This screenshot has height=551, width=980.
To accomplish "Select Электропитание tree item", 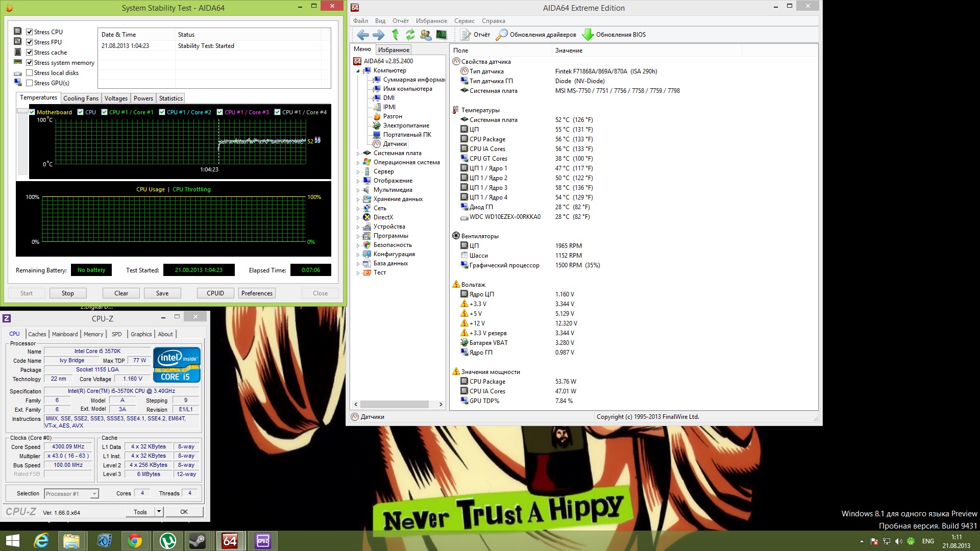I will (x=406, y=126).
